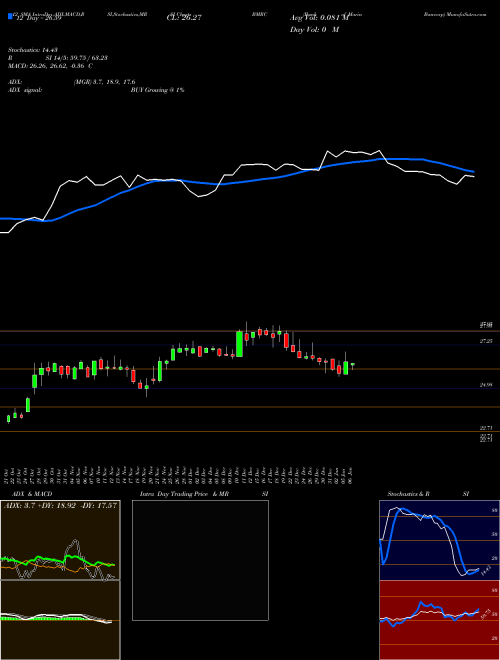Click the 'ADX signal:' label
The image size is (500, 660).
point(25,90)
